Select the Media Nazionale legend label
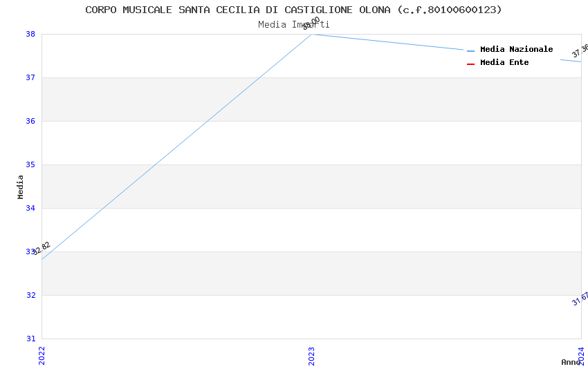 click(x=516, y=49)
